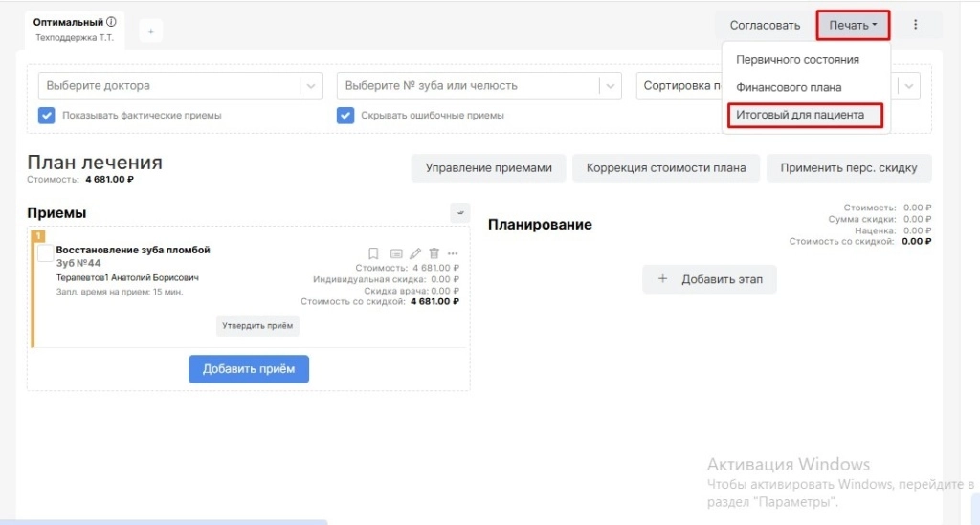Collapse the Приемы section with the arrow
980x525 pixels.
pyautogui.click(x=459, y=212)
